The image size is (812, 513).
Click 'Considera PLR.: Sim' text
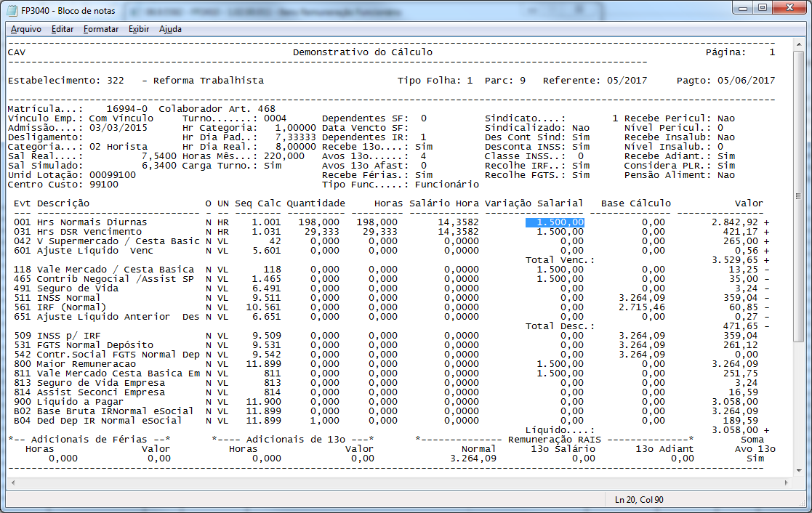click(x=680, y=166)
